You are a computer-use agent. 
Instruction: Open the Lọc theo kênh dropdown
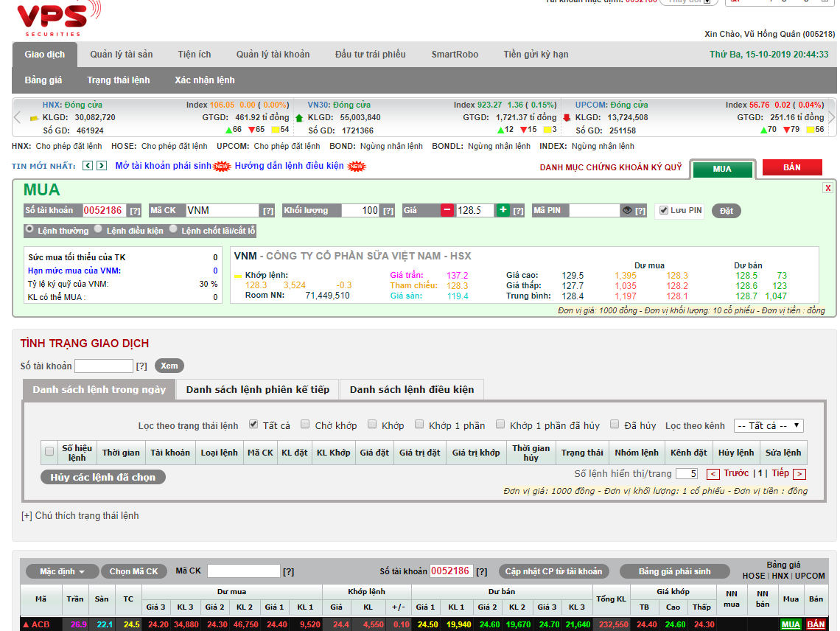(768, 425)
